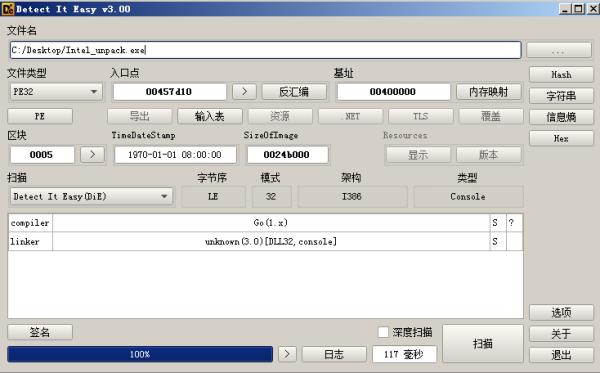Click the Detect It Easy title bar icon
This screenshot has width=600, height=373.
point(8,8)
